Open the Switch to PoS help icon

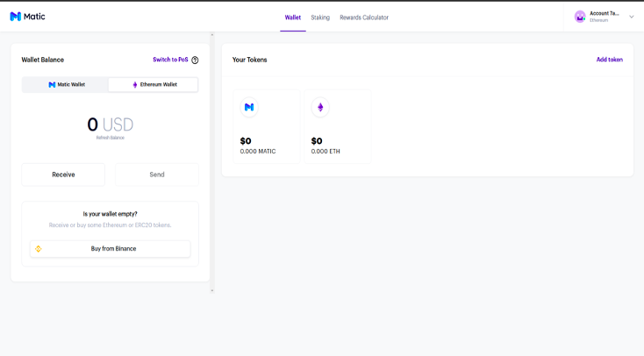click(195, 60)
